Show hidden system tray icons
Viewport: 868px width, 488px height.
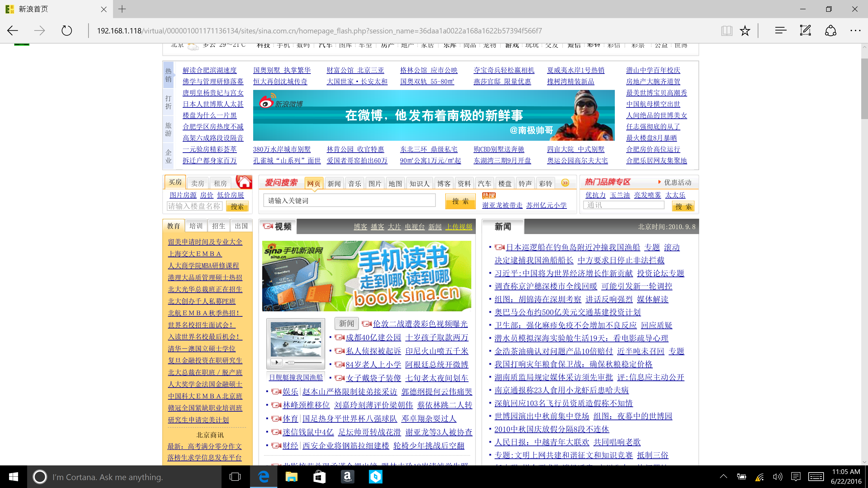pyautogui.click(x=723, y=476)
